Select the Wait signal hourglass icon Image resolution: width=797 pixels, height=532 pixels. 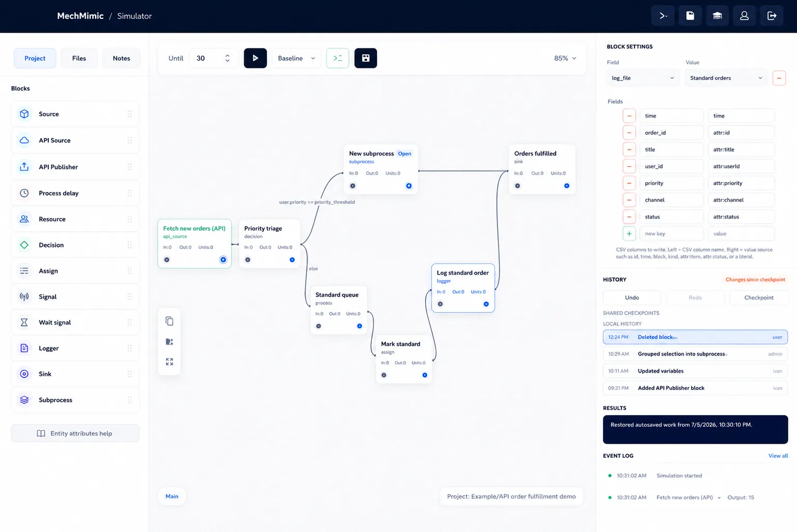24,322
